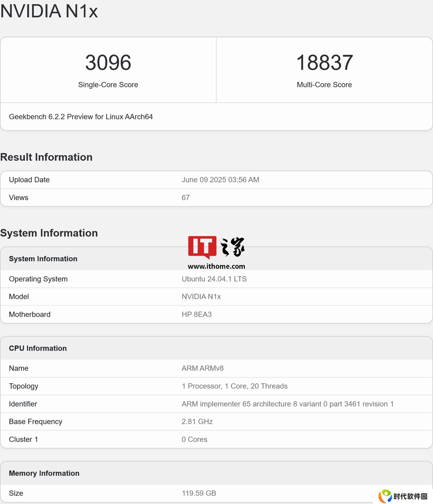Select the single-core score value 3096

click(x=108, y=63)
